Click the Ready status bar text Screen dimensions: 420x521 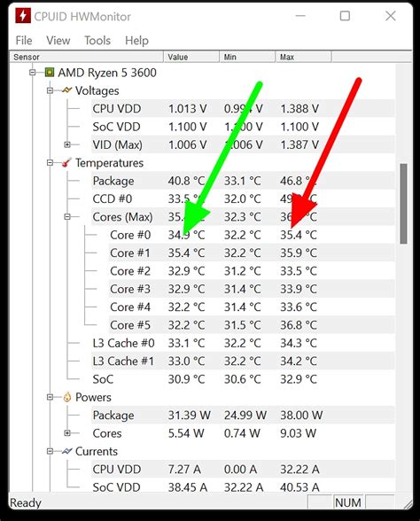[x=26, y=502]
